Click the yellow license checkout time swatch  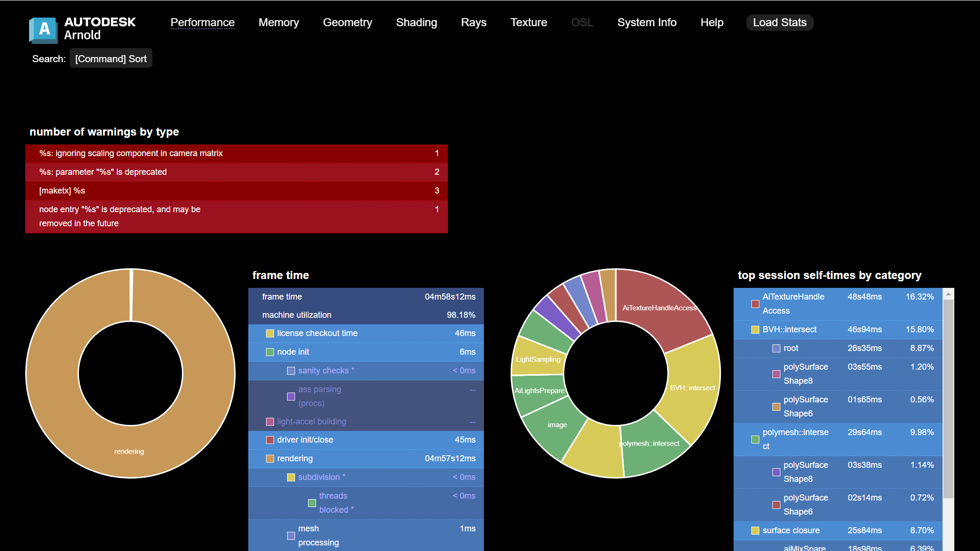[270, 333]
